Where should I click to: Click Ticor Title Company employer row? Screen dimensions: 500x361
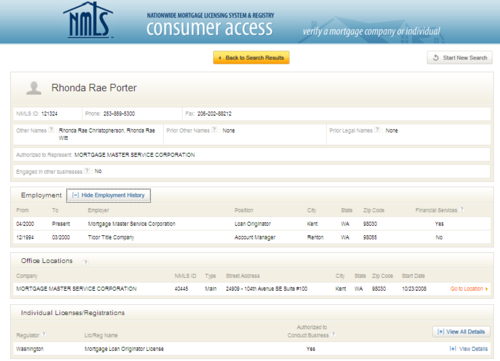pos(252,237)
